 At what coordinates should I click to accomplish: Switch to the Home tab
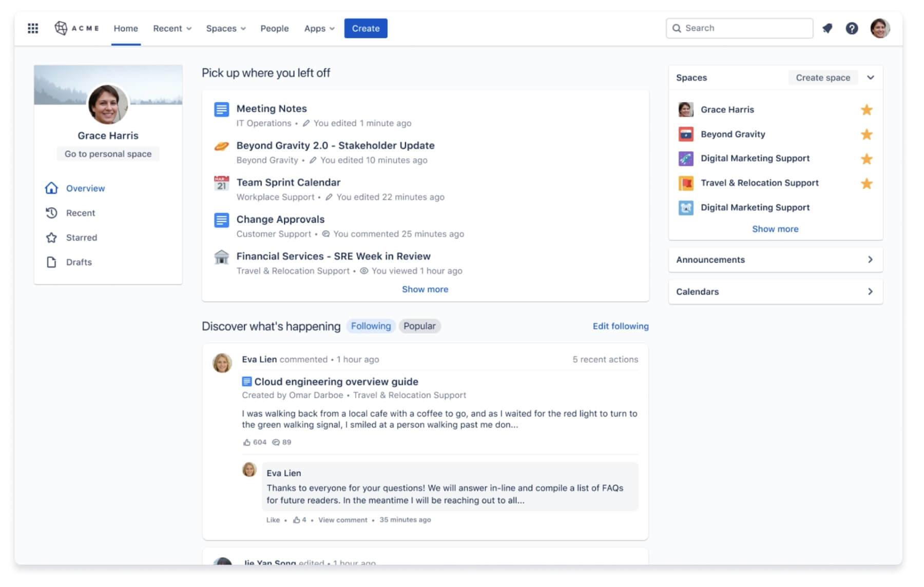pyautogui.click(x=126, y=28)
